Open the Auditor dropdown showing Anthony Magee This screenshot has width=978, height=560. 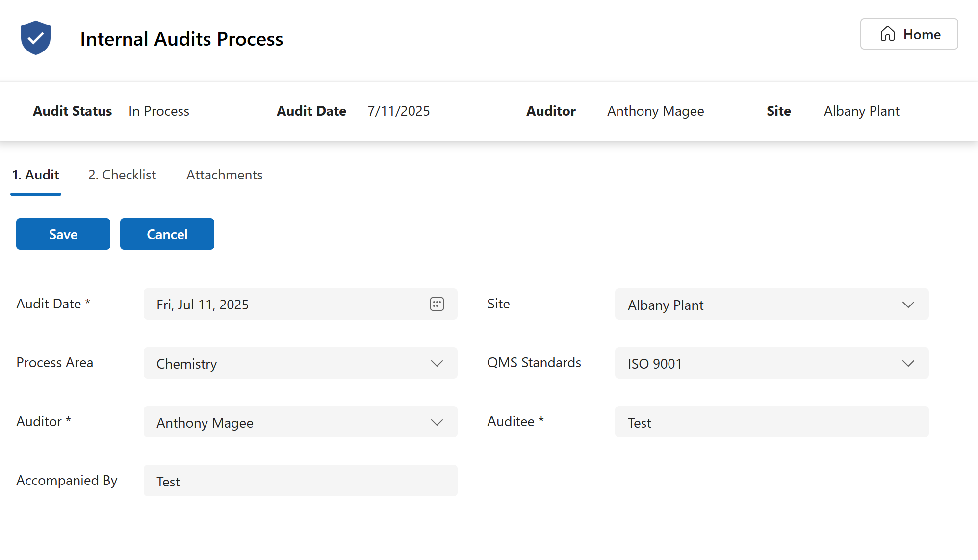pyautogui.click(x=436, y=422)
